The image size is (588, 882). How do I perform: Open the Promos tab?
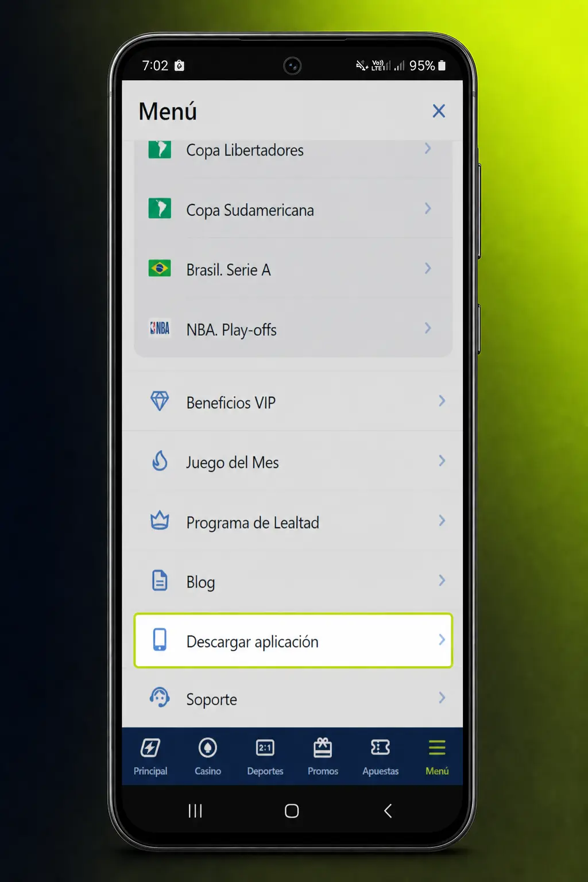click(323, 757)
